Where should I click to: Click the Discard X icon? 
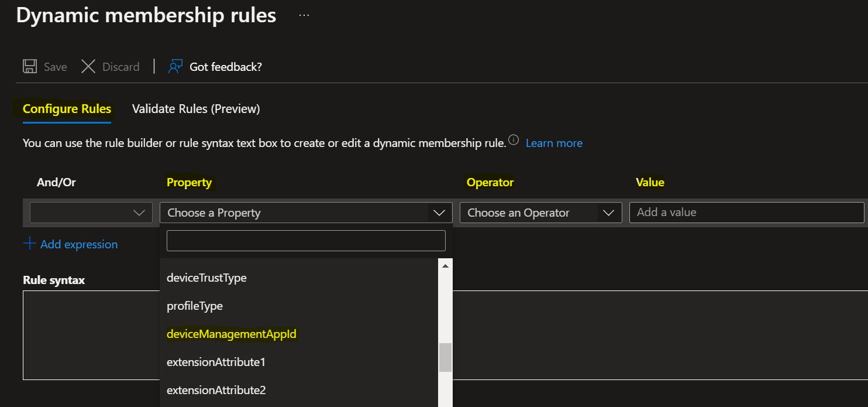(88, 66)
